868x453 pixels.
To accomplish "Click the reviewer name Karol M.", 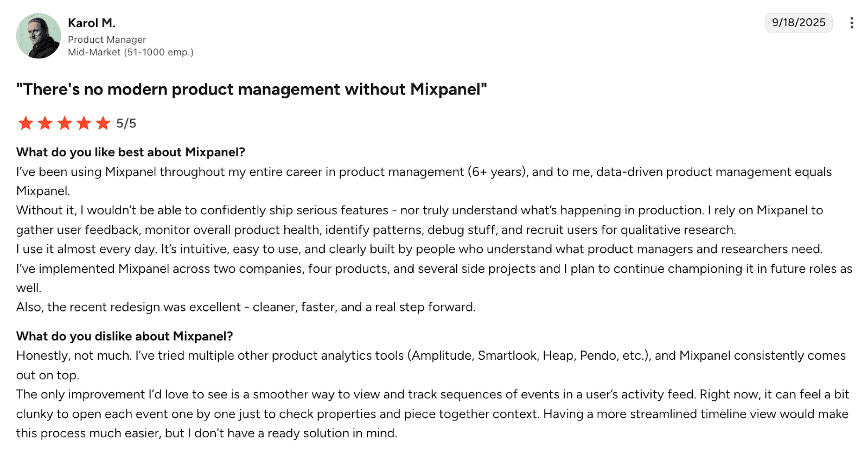I will (x=92, y=23).
